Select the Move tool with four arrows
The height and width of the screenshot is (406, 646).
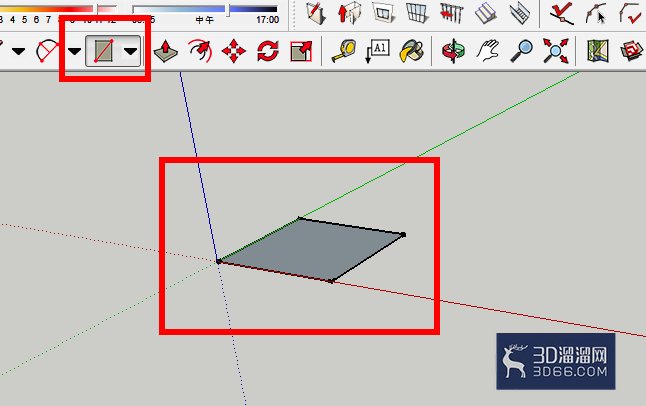click(234, 51)
